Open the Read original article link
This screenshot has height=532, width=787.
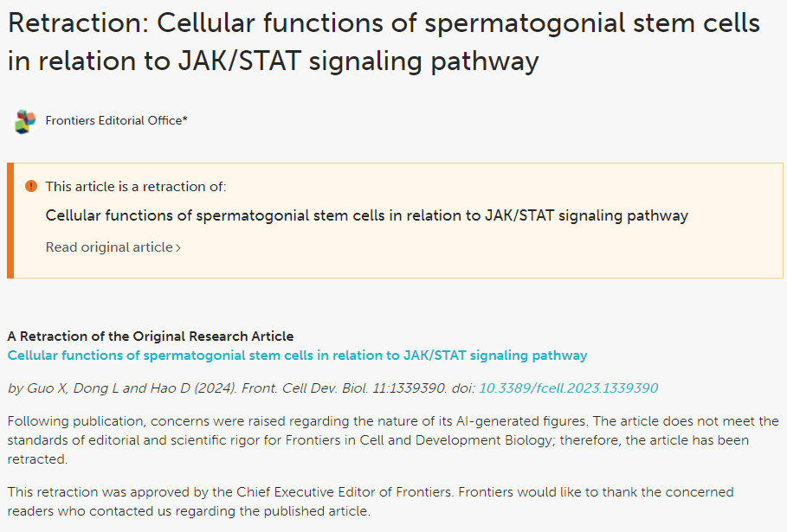click(x=113, y=247)
